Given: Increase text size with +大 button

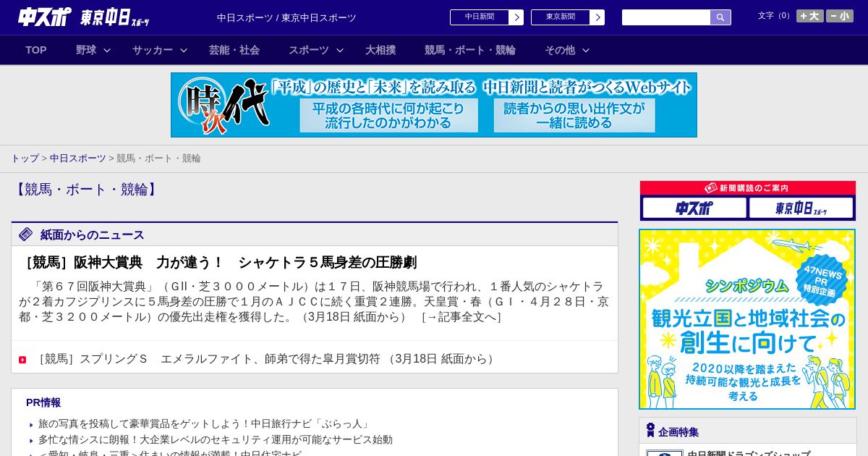Looking at the screenshot, I should tap(810, 16).
